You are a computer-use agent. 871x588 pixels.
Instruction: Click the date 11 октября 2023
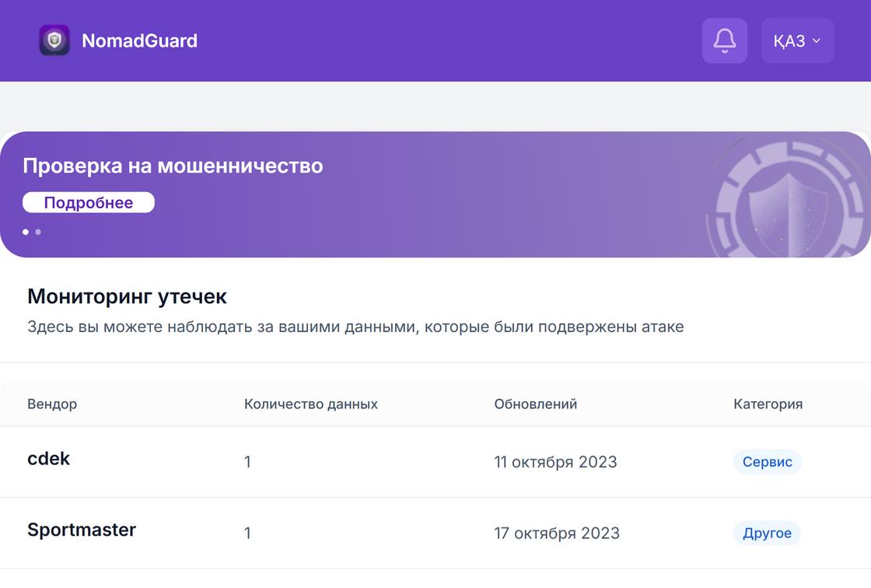click(555, 462)
